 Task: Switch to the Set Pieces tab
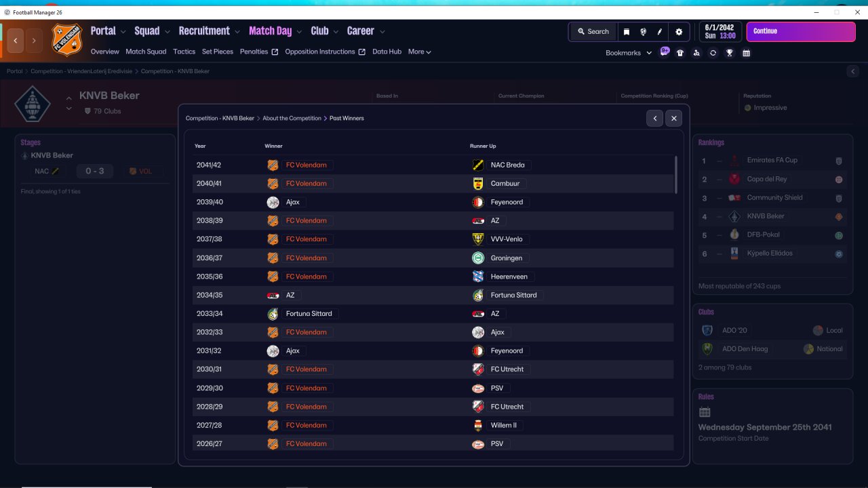tap(218, 52)
